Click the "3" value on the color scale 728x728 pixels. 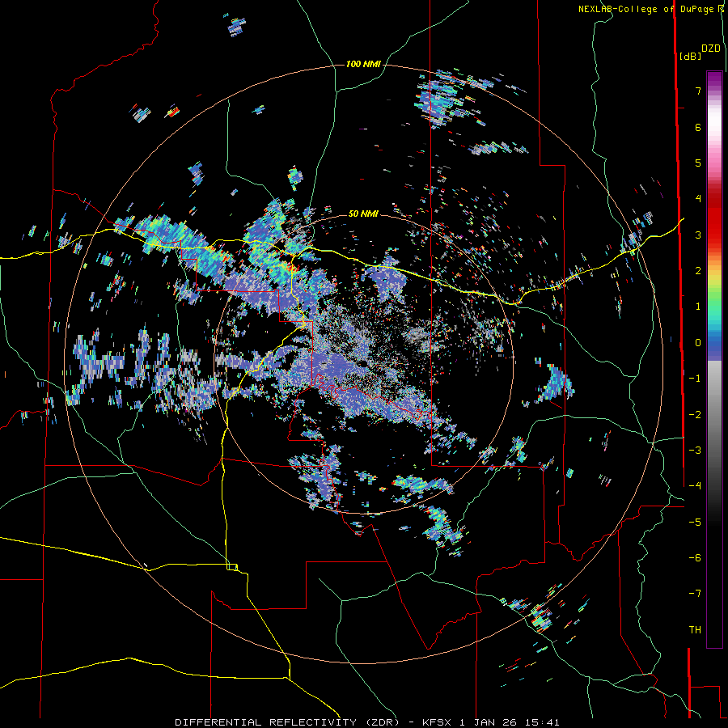point(698,235)
